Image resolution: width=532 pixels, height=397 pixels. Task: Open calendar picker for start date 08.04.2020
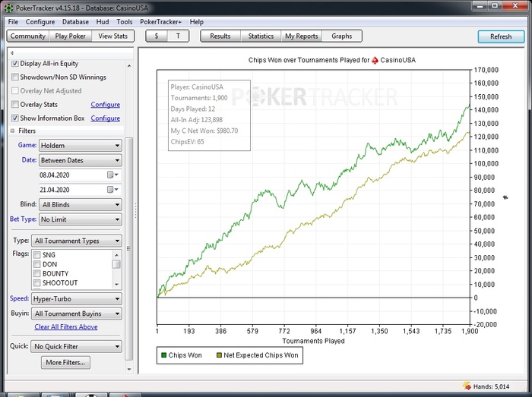point(112,175)
